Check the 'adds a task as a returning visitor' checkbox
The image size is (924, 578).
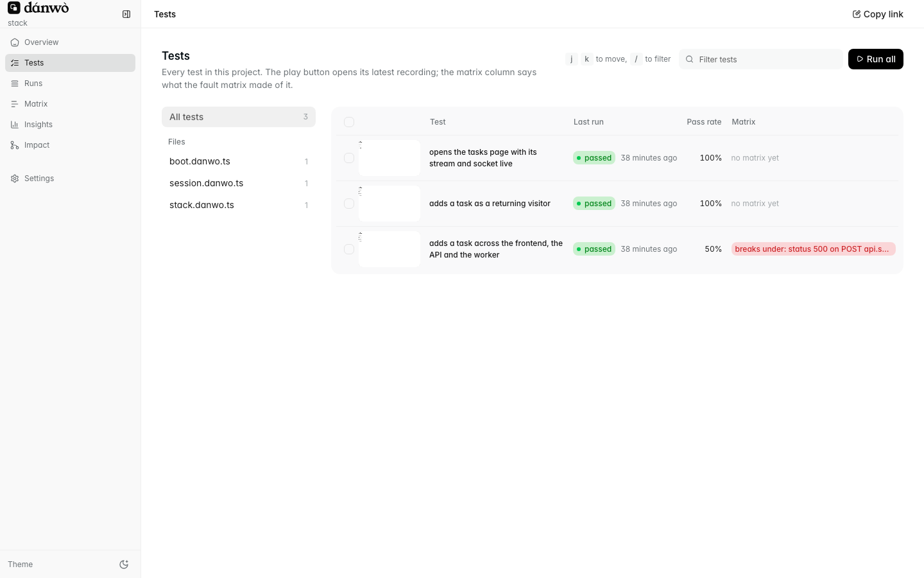coord(349,204)
